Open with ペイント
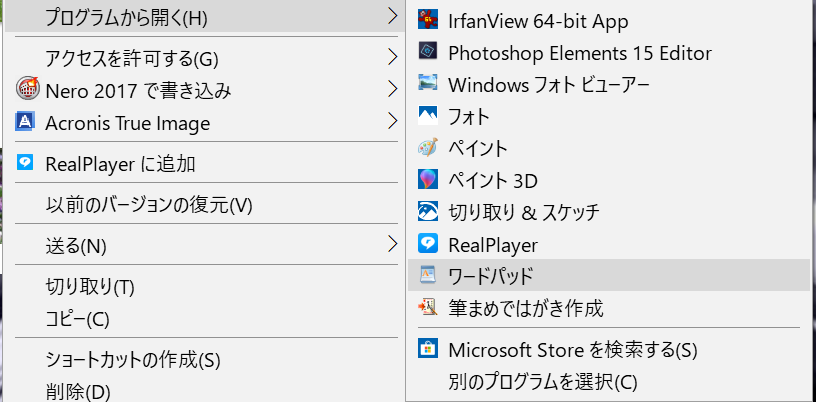816x402 pixels. (609, 148)
